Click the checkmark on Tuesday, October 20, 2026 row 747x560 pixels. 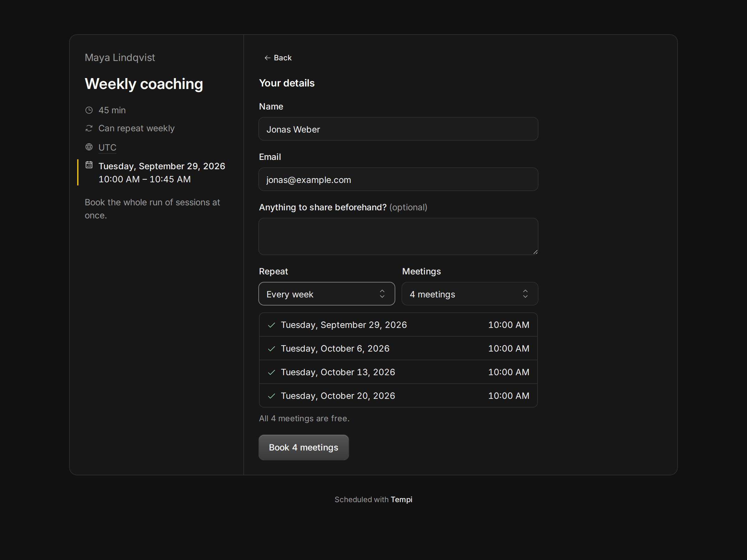click(271, 396)
